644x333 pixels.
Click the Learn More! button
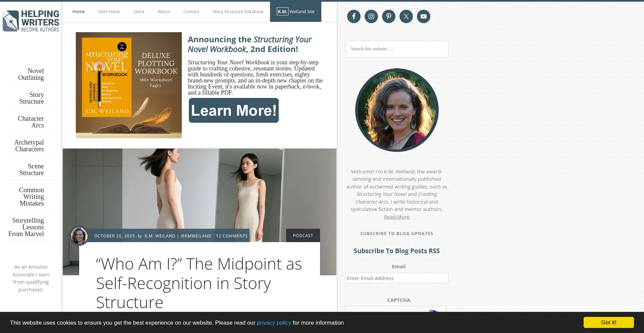coord(233,110)
